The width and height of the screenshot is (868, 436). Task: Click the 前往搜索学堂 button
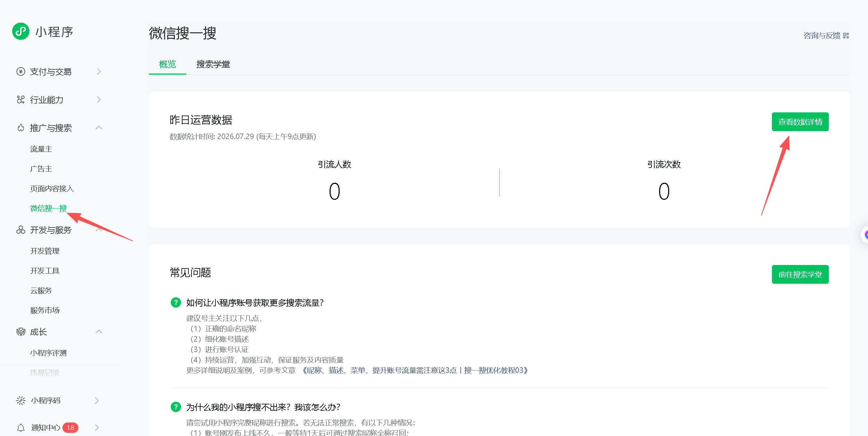(800, 274)
